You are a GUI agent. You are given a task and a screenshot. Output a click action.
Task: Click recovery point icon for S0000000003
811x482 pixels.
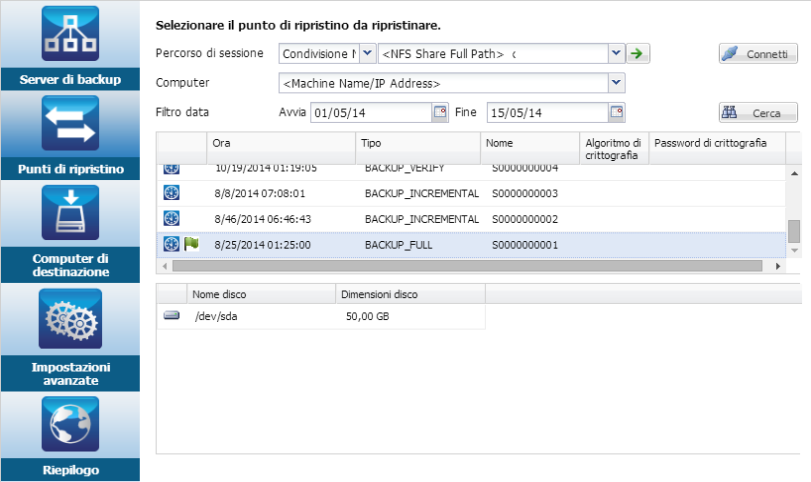click(x=172, y=193)
